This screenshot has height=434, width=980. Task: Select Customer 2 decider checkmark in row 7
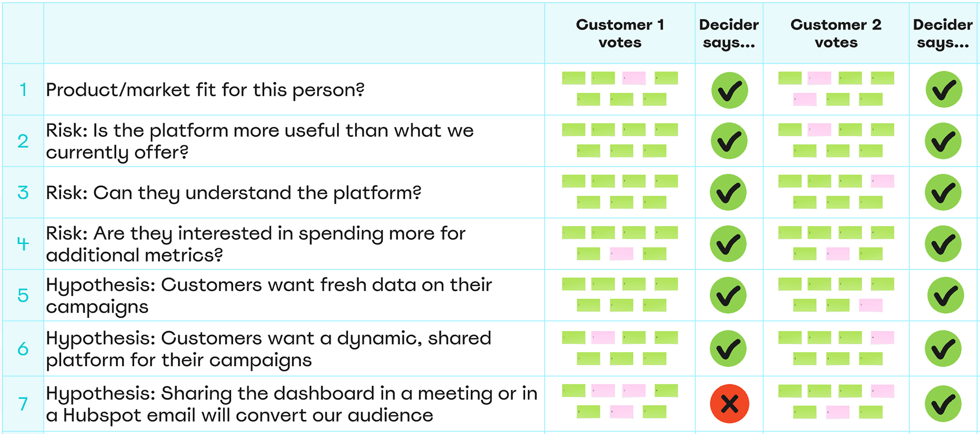[943, 404]
